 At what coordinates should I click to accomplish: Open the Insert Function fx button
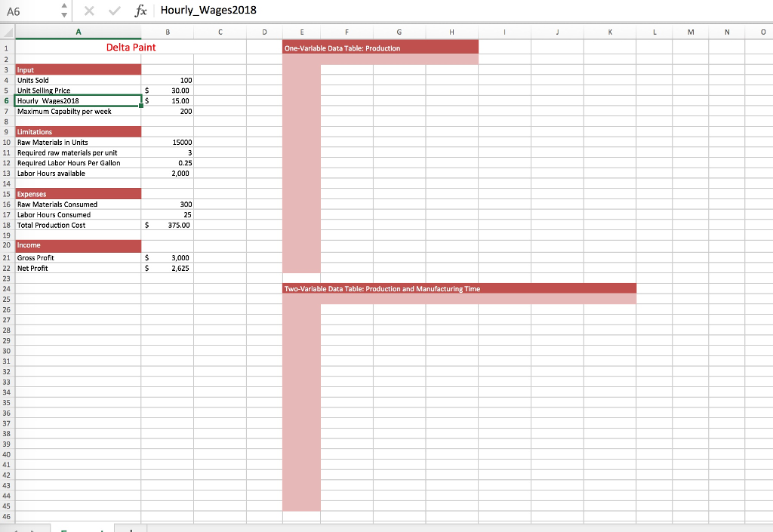140,11
